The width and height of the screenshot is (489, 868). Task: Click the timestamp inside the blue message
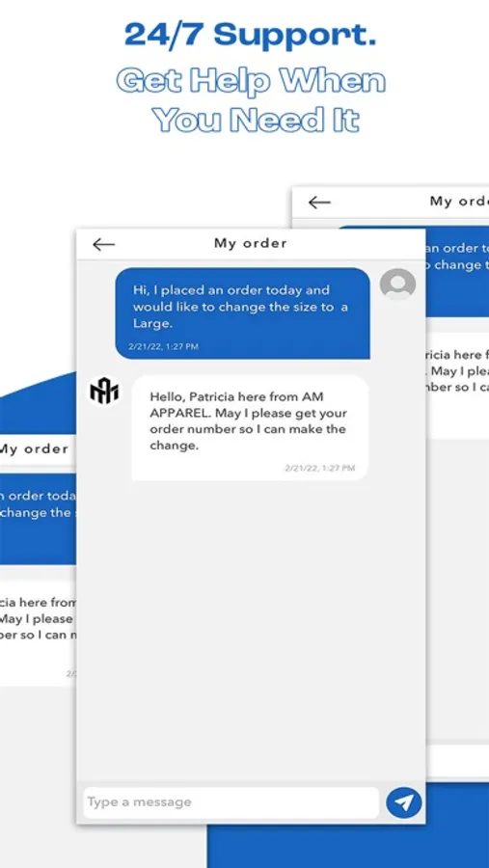click(163, 347)
